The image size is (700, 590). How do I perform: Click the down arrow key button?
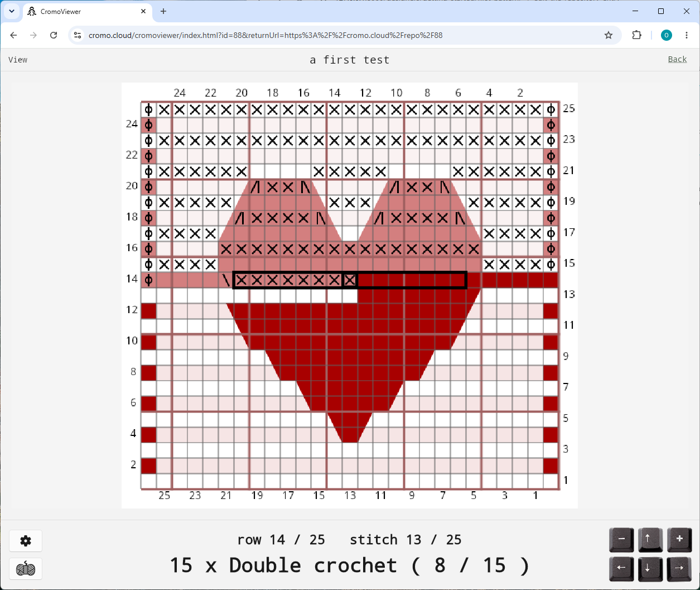[x=650, y=569]
